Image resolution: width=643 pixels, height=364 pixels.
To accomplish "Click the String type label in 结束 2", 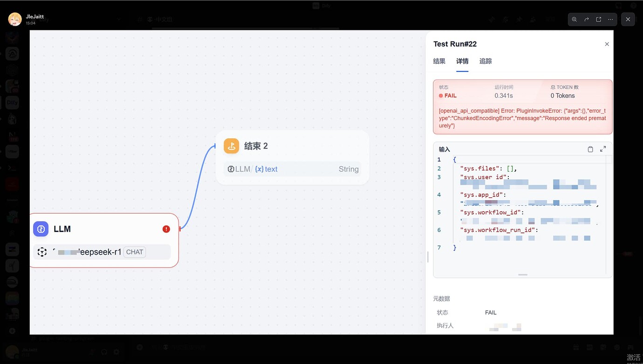I will pyautogui.click(x=349, y=169).
